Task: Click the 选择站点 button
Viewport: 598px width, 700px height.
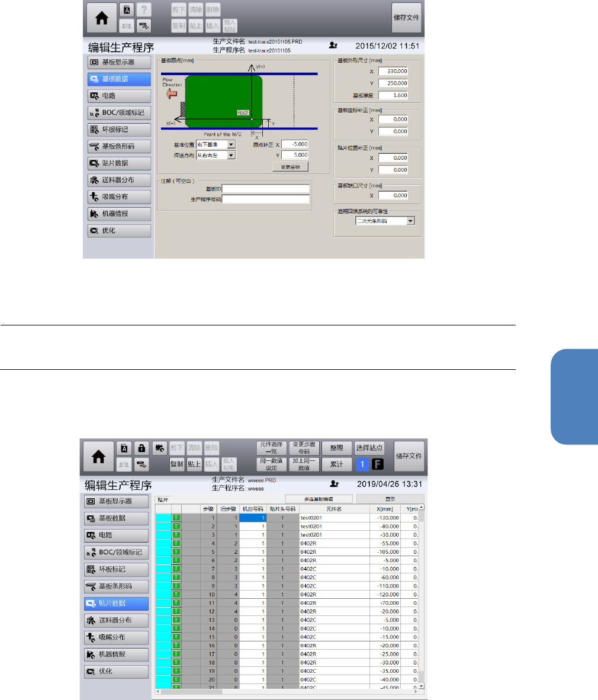Action: point(369,448)
